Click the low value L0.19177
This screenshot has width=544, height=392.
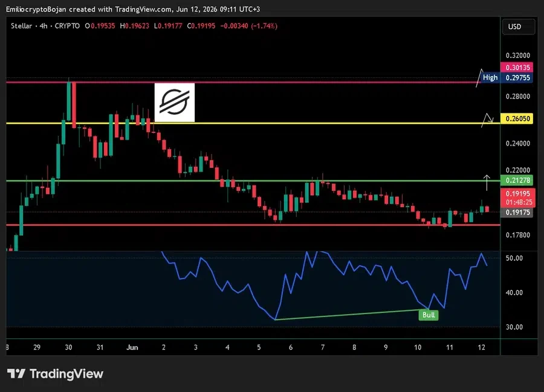click(x=168, y=26)
